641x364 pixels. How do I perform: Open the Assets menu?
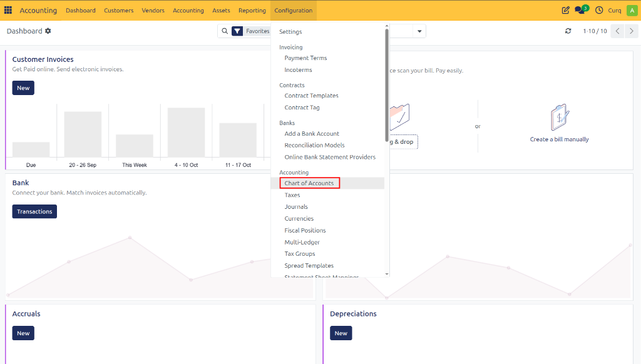click(221, 10)
